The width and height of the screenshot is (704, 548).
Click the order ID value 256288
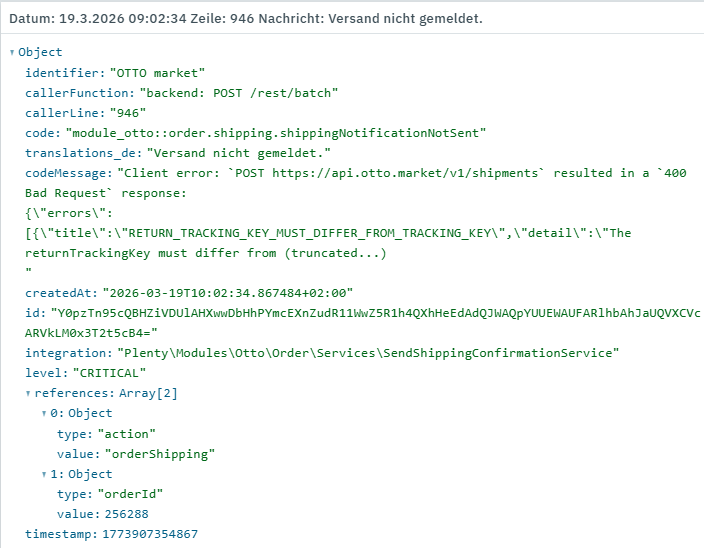(127, 514)
